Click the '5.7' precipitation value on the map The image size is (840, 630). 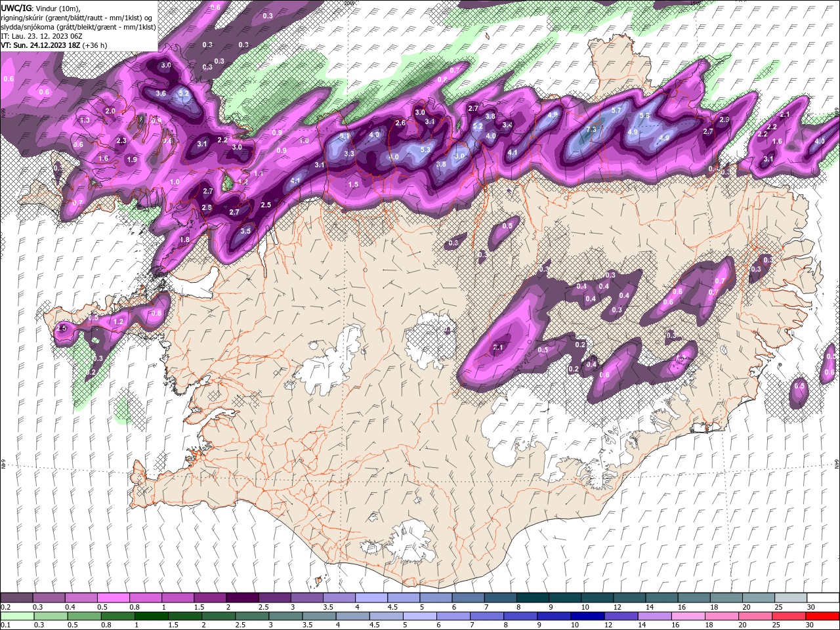coord(616,111)
